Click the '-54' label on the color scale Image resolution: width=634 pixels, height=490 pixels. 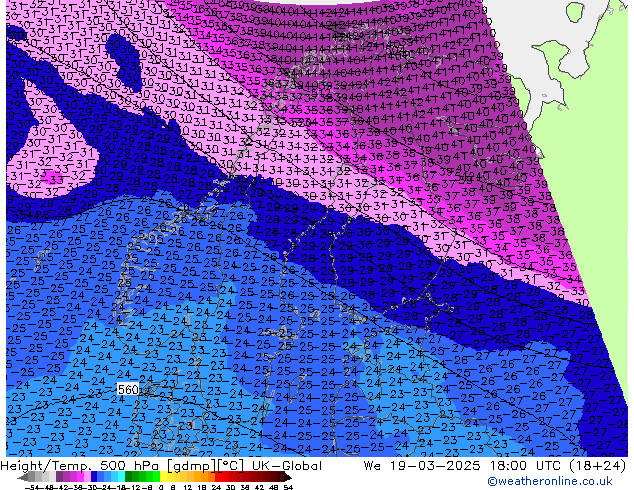coord(32,487)
